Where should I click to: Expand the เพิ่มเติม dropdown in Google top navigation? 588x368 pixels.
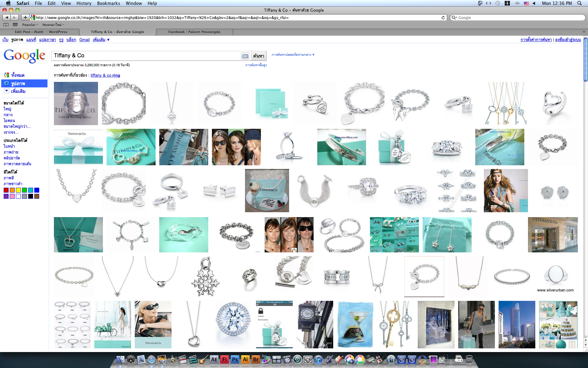101,40
